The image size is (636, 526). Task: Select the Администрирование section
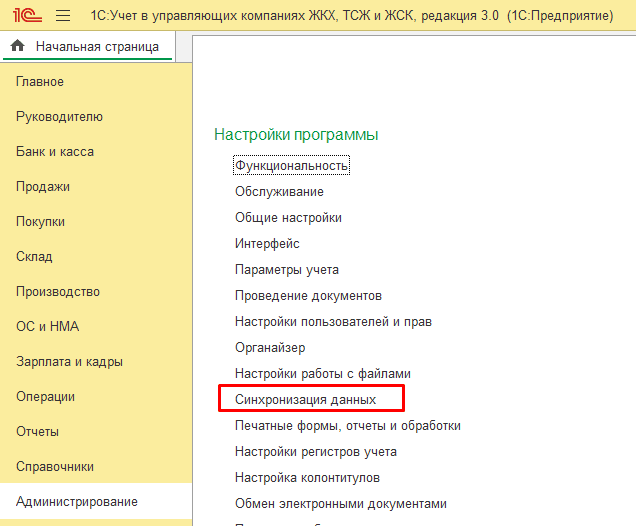coord(77,502)
